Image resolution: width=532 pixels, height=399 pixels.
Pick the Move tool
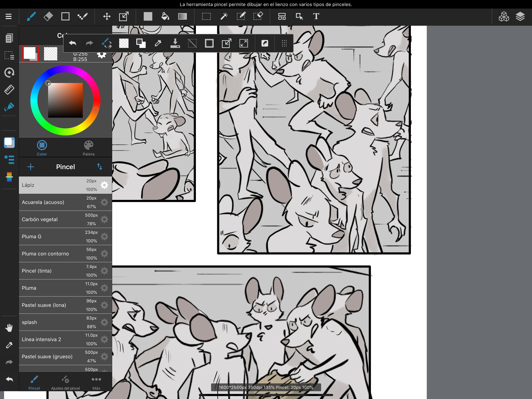point(107,16)
